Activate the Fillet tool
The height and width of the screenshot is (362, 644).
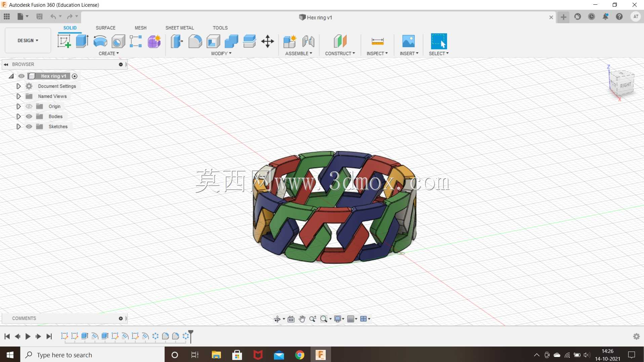coord(195,41)
